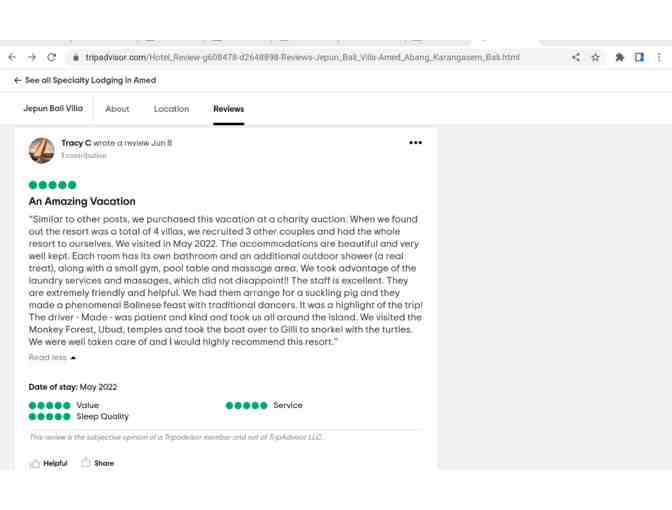Open Tracy C's profile name link

click(x=76, y=143)
